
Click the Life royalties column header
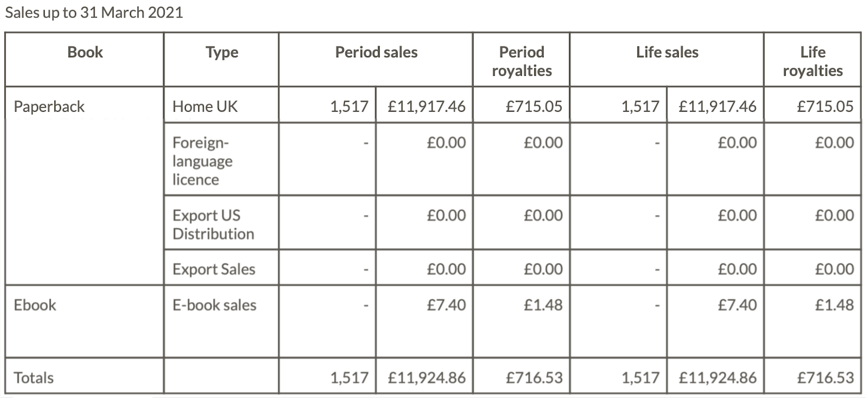click(813, 61)
